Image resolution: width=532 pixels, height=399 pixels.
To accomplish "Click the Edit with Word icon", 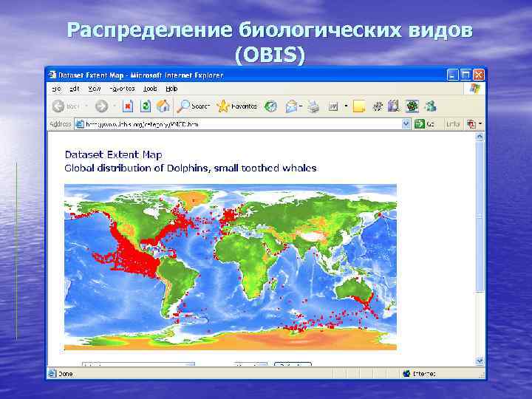I will point(333,107).
